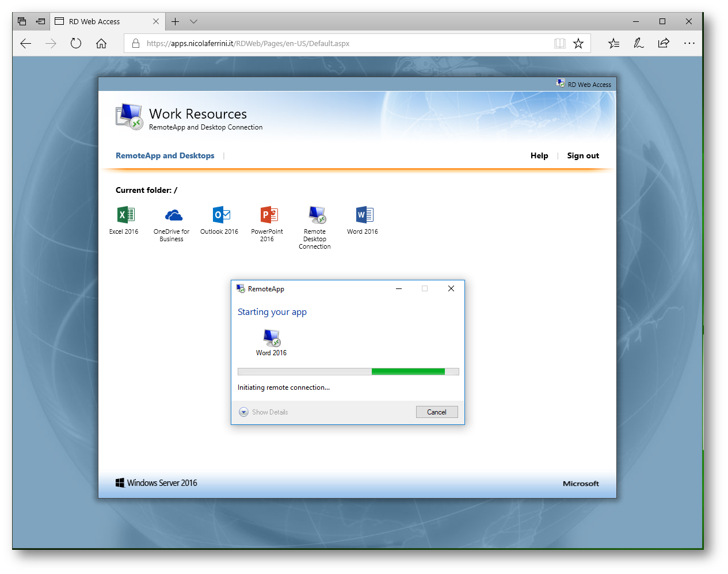Open Add notes pen icon

639,43
